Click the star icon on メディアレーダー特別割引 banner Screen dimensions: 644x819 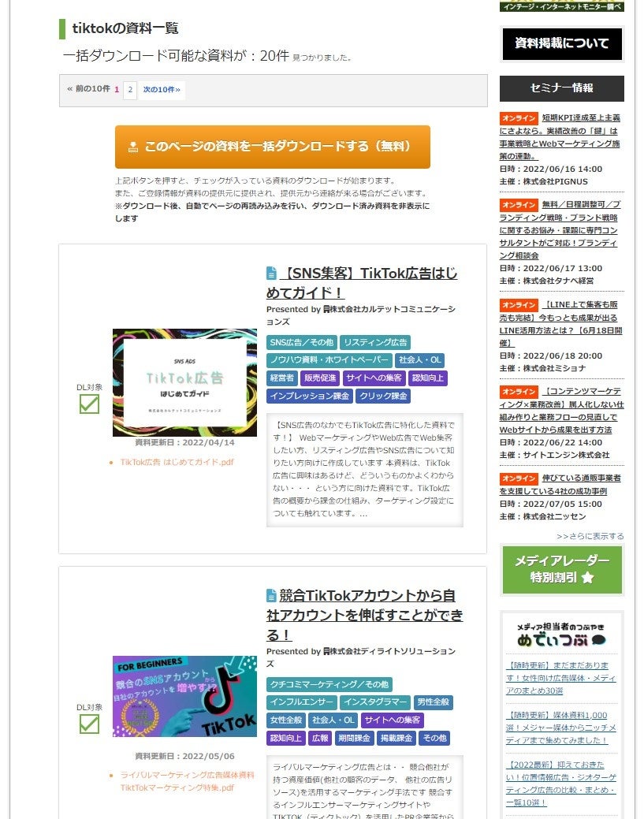587,577
